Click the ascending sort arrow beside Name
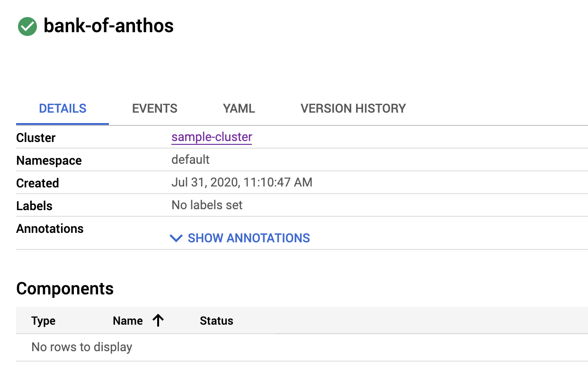Screen dimensions: 588x372 pos(158,321)
